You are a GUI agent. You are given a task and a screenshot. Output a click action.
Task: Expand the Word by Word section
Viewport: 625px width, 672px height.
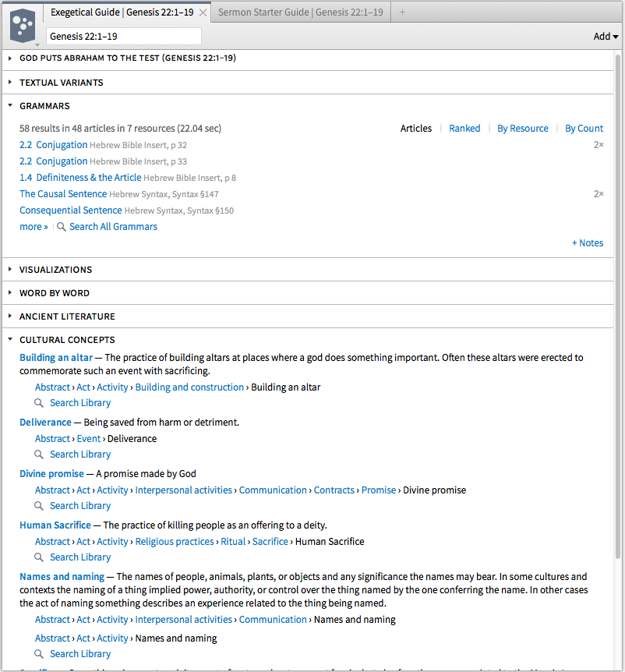pyautogui.click(x=10, y=293)
